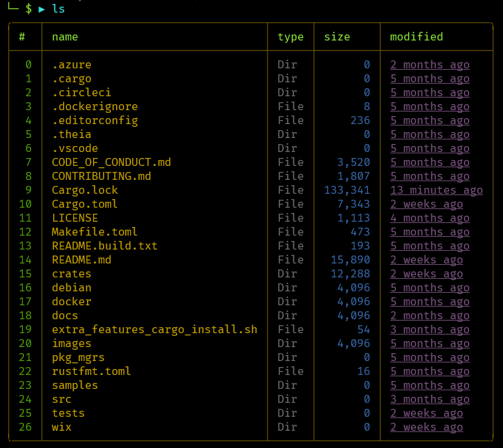Click the '#' index column header
Viewport: 503px width, 448px height.
coord(22,37)
